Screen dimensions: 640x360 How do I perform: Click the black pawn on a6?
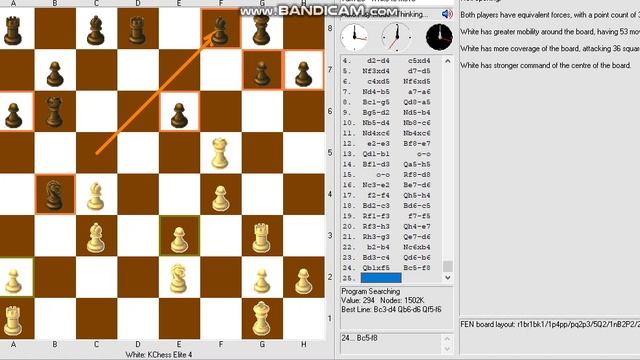(x=13, y=115)
